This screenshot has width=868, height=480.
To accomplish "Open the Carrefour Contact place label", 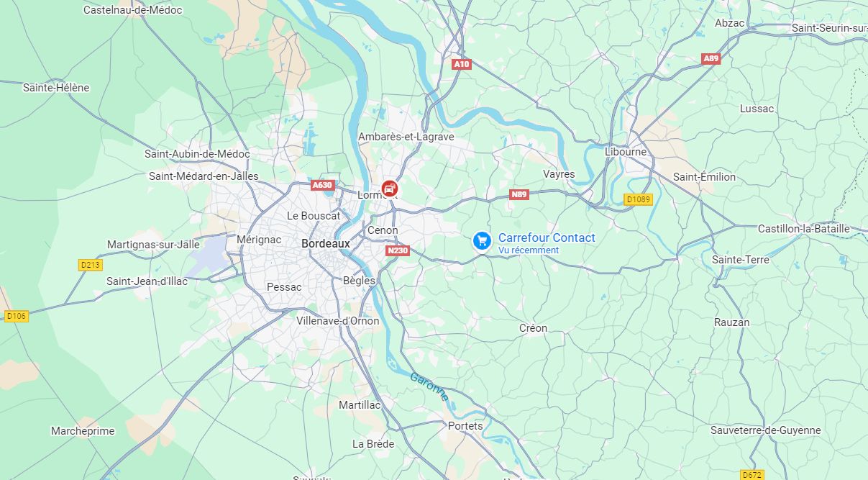I will 547,237.
